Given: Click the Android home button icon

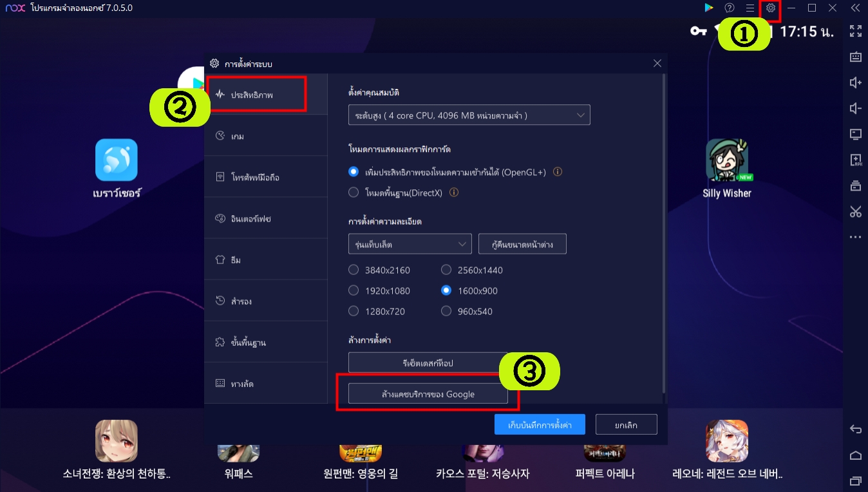Looking at the screenshot, I should coord(856,455).
